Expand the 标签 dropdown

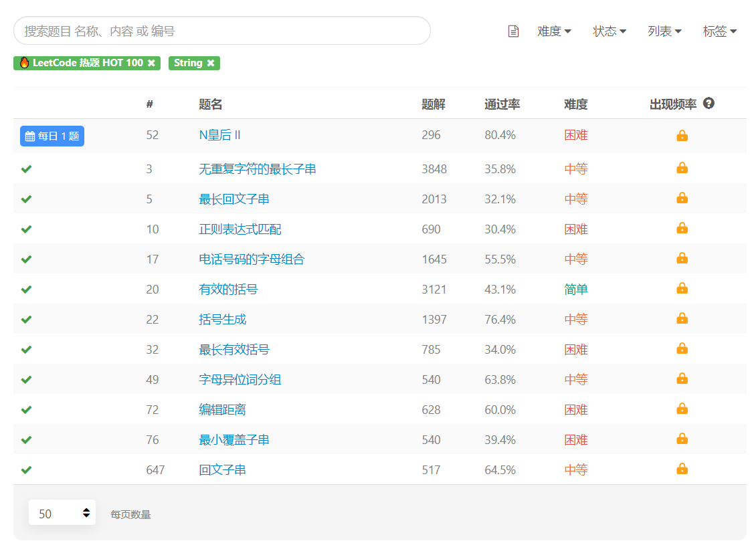[719, 31]
